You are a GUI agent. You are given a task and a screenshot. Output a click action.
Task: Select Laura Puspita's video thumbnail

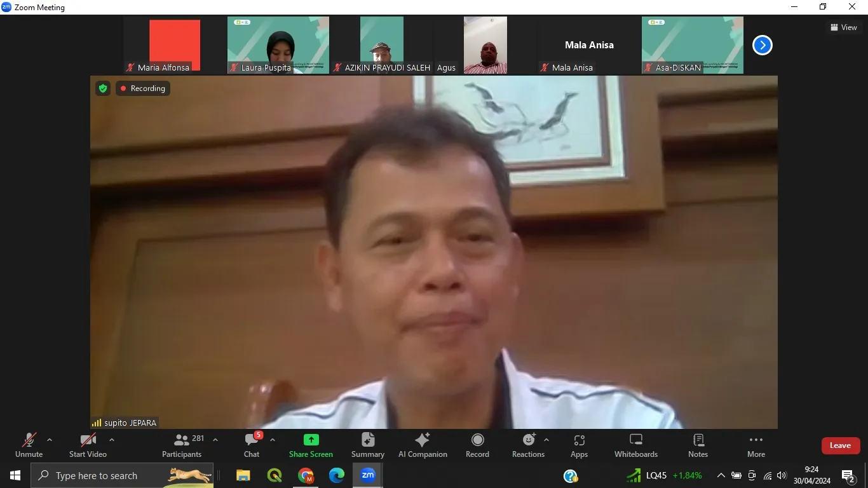tap(278, 44)
